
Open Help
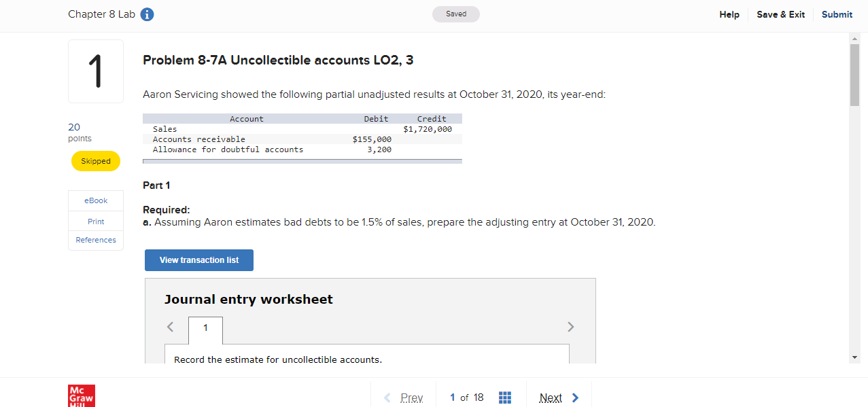click(729, 14)
